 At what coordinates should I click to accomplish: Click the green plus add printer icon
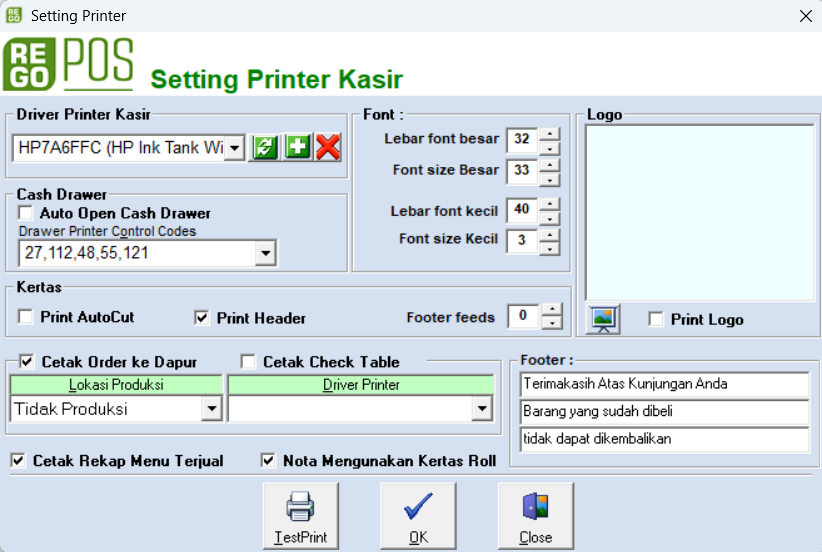(297, 148)
